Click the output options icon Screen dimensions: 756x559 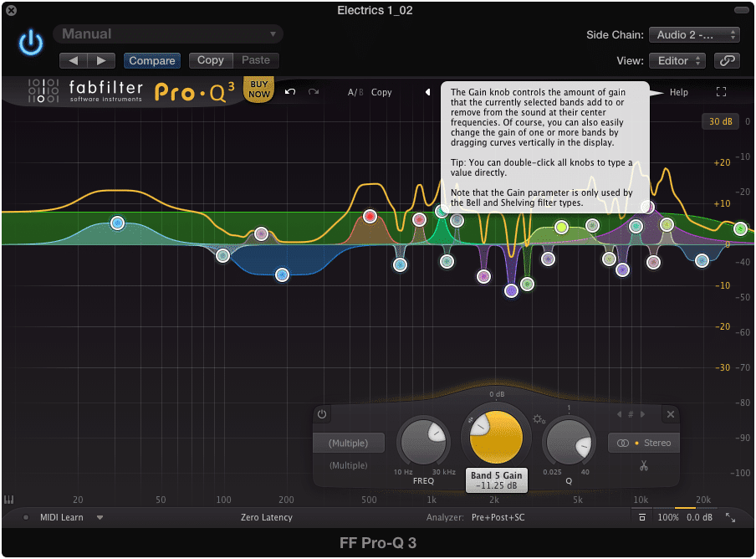(641, 517)
